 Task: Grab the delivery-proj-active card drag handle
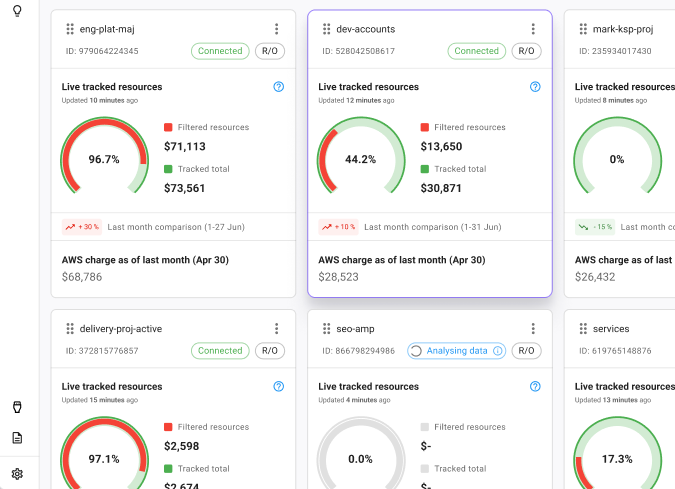pyautogui.click(x=70, y=328)
